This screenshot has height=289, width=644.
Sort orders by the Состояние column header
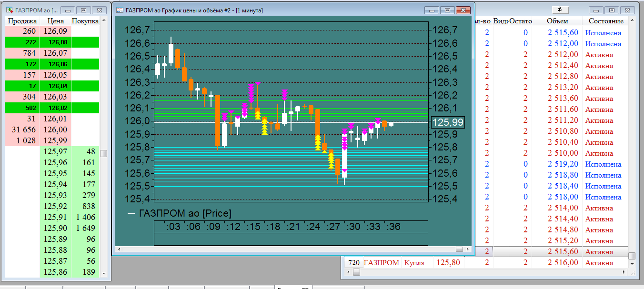click(605, 21)
